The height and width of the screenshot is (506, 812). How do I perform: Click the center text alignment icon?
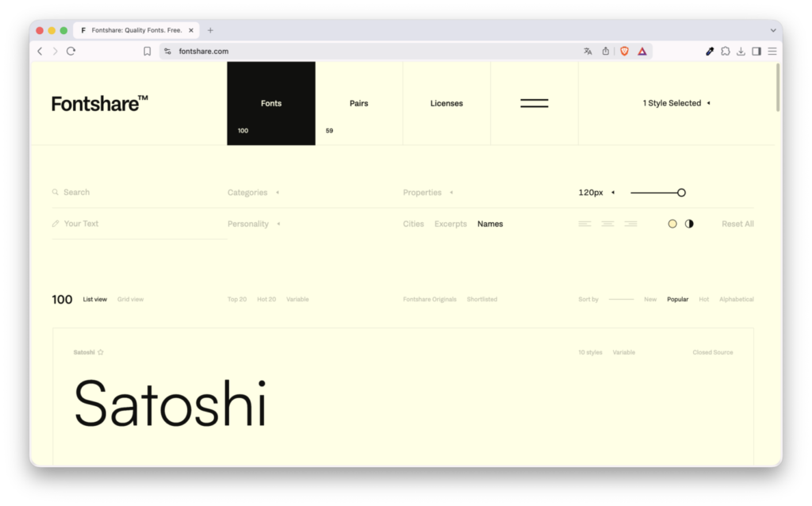tap(607, 224)
